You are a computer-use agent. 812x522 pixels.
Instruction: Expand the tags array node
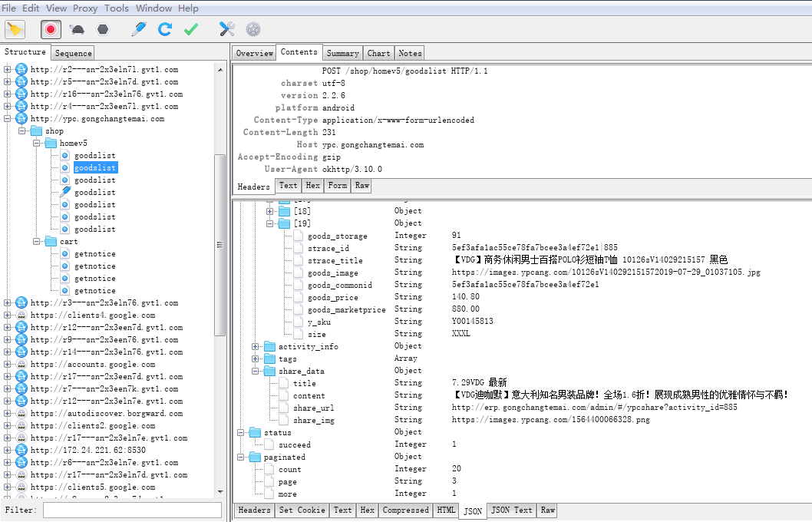[x=256, y=359]
